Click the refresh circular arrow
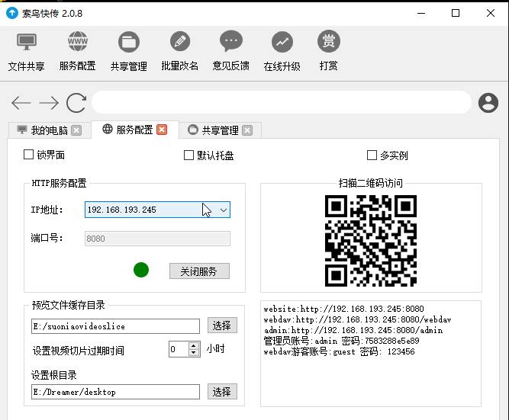The height and width of the screenshot is (420, 509). [76, 103]
